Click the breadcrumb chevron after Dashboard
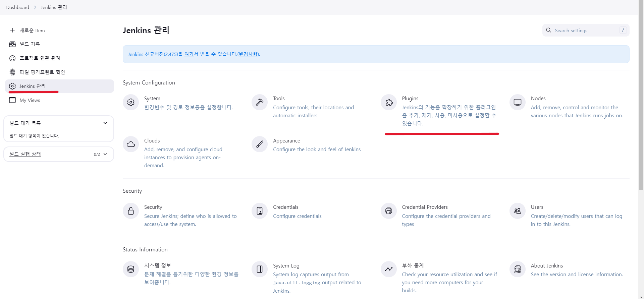Viewport: 644px width, 299px height. 35,7
